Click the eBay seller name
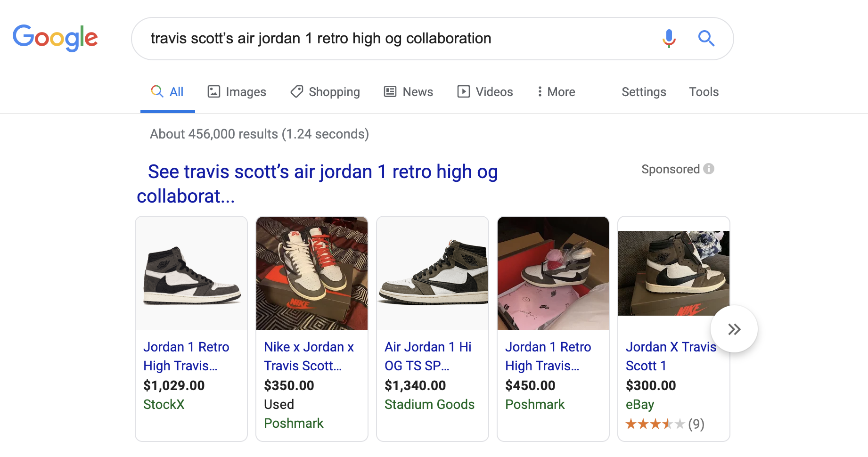 [640, 404]
